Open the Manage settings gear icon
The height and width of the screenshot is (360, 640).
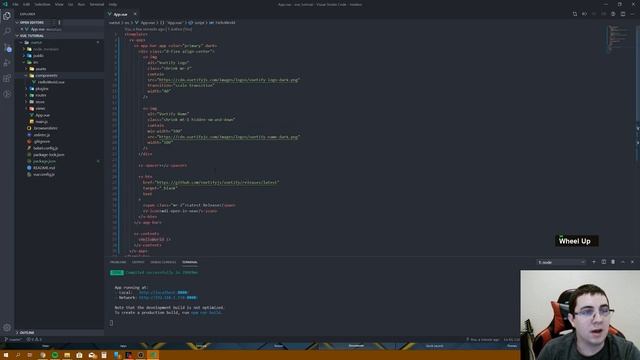tap(7, 327)
